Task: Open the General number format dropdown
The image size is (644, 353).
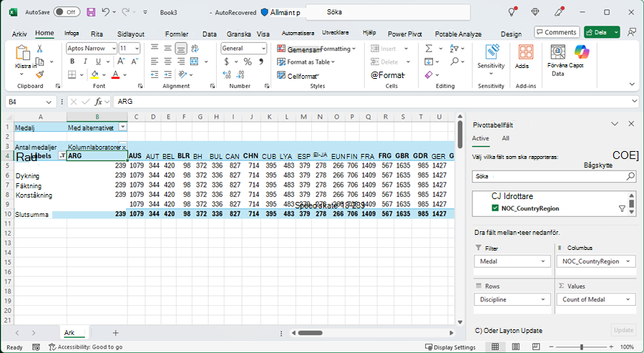Action: (x=263, y=49)
